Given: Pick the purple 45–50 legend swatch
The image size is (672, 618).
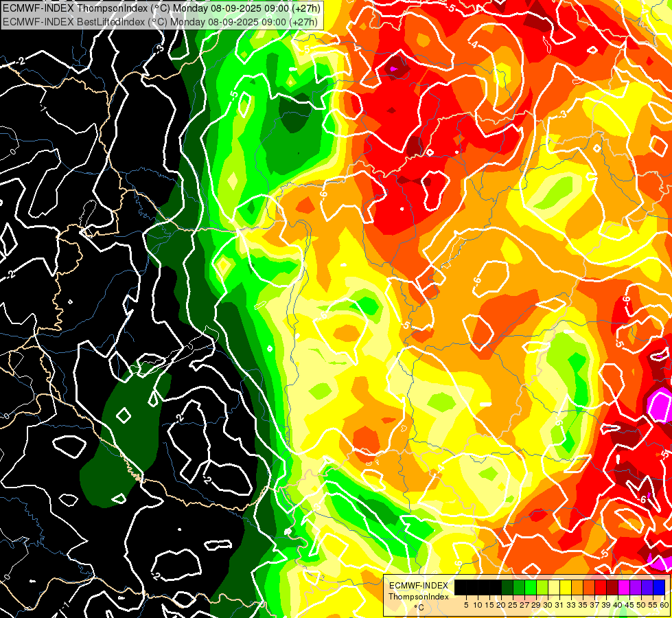Looking at the screenshot, I should click(636, 588).
